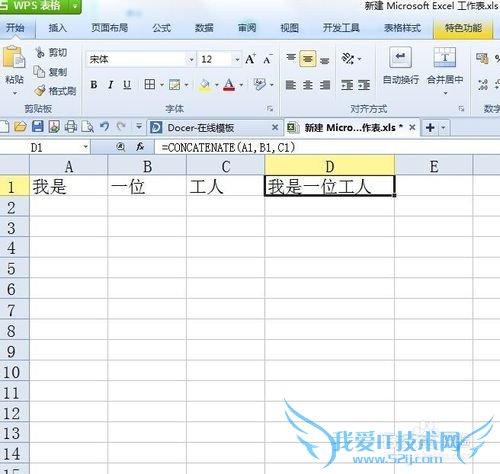The image size is (500, 474).
Task: Open the 公式 ribbon tab
Action: [162, 28]
